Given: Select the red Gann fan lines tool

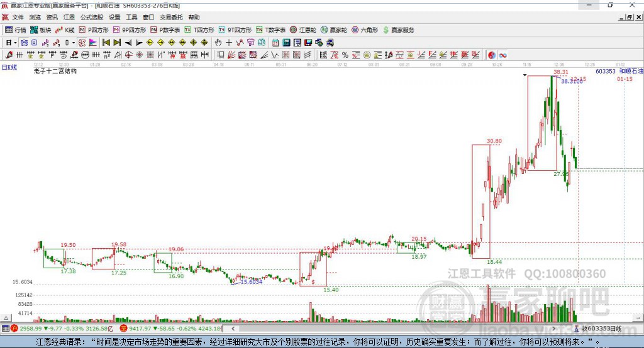Looking at the screenshot, I should coord(231,55).
